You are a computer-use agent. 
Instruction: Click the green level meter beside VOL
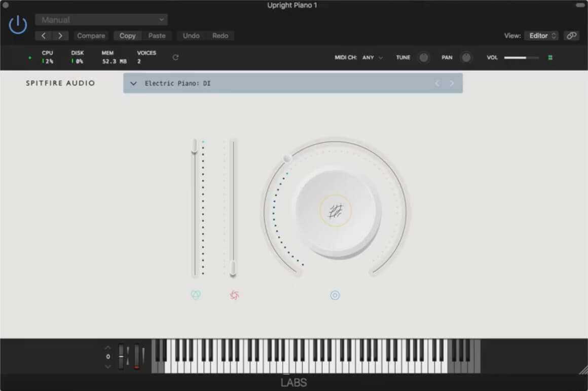click(x=550, y=58)
